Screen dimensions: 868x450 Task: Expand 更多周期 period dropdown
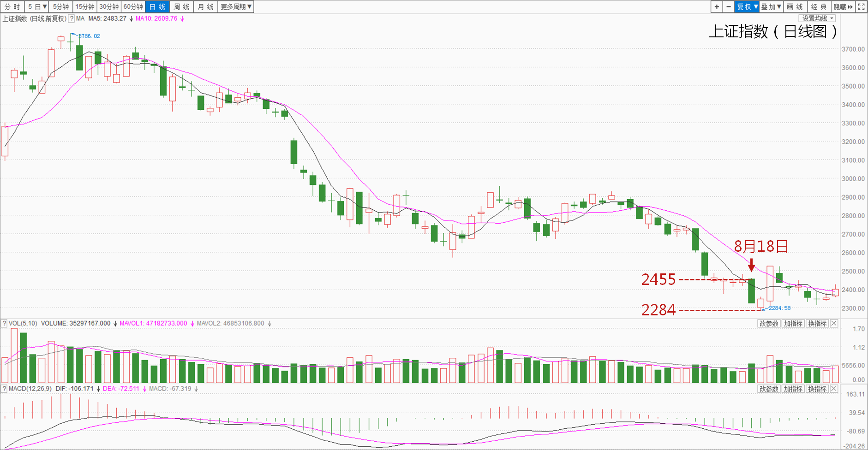point(236,7)
